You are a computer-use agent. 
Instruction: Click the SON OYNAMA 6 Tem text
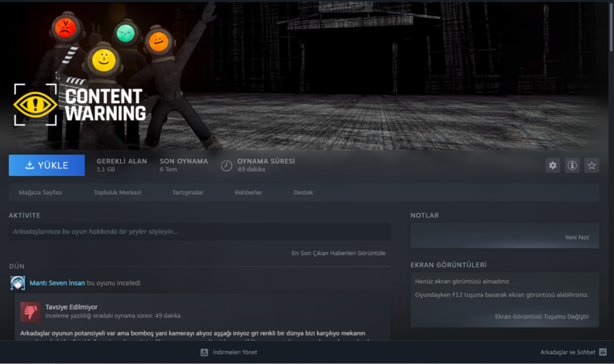point(184,165)
